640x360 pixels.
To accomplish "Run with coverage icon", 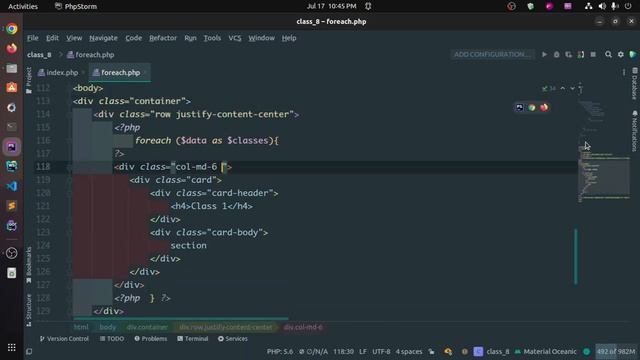I will [x=569, y=54].
